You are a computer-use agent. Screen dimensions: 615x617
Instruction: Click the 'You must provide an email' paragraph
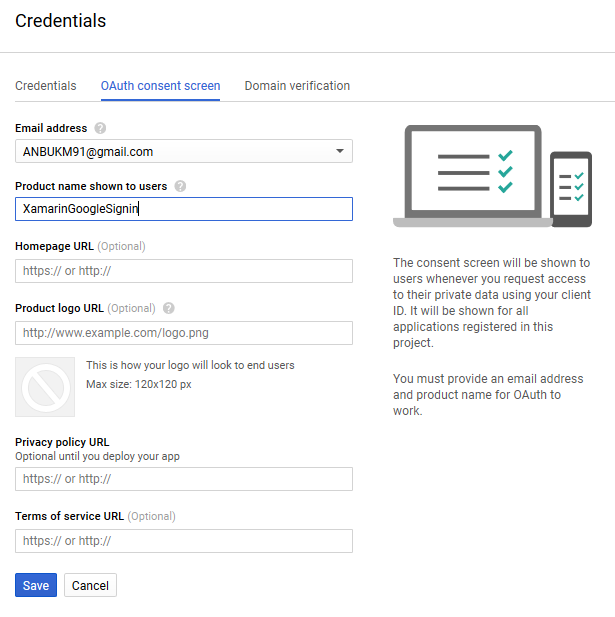click(488, 395)
